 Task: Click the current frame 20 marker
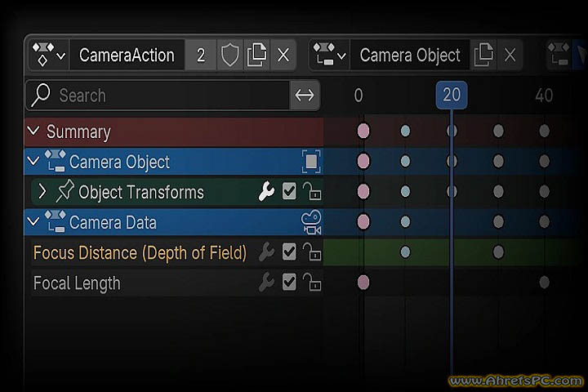click(452, 95)
